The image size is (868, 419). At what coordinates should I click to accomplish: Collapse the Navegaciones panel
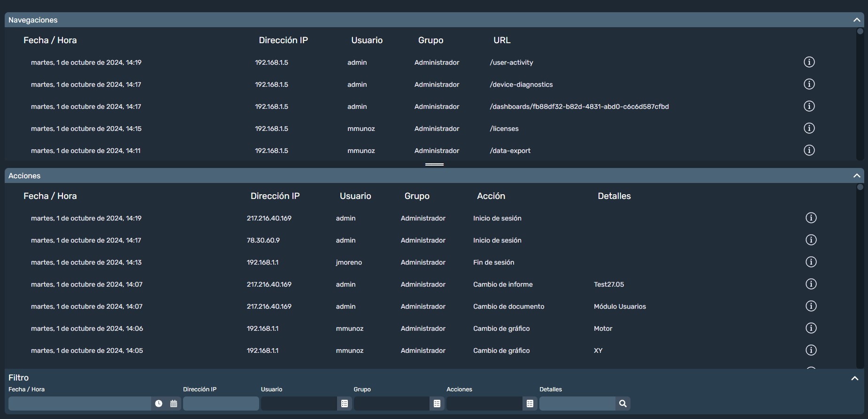tap(856, 20)
